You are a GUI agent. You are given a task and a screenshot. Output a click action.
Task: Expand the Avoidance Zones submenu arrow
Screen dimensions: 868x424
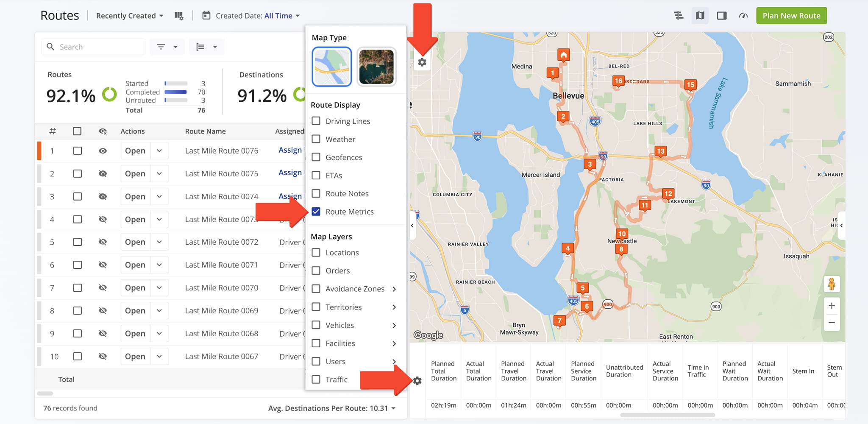click(x=394, y=289)
